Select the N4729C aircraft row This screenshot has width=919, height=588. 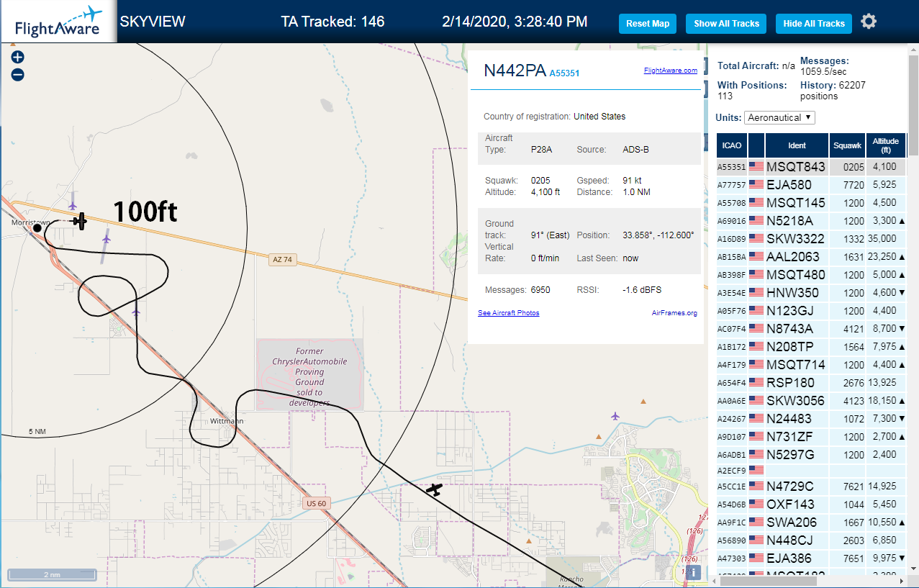click(x=812, y=487)
